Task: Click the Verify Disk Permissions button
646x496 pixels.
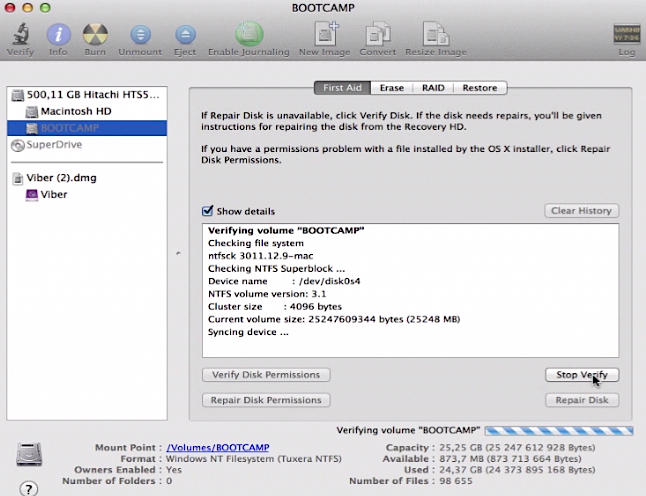Action: pos(266,375)
